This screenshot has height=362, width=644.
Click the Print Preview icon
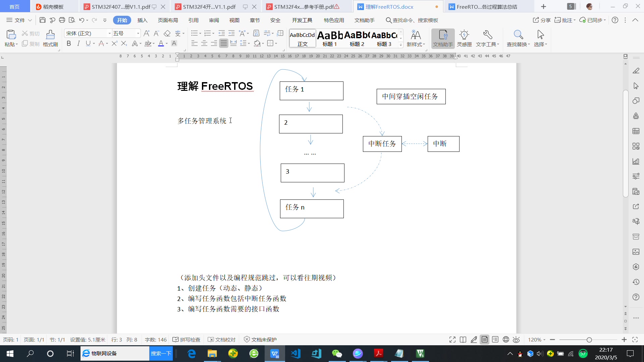[x=71, y=20]
